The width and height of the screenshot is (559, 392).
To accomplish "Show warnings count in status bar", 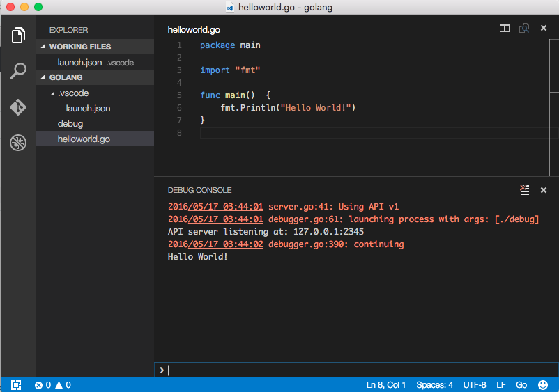I will point(63,385).
